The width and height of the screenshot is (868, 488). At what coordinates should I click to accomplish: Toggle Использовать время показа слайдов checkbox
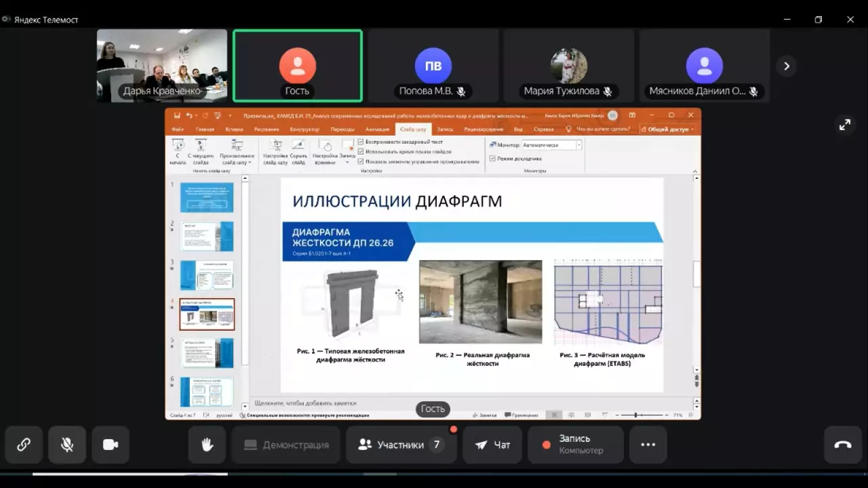(x=361, y=151)
